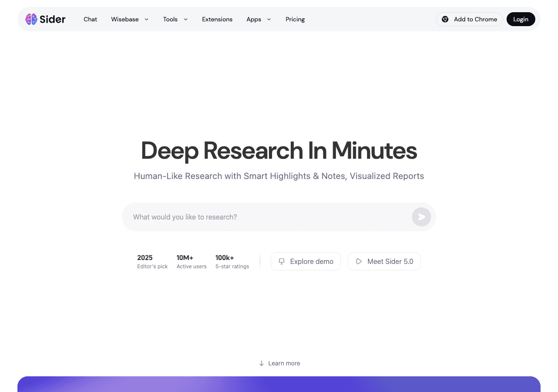Click the Sider wordmark in the header
The height and width of the screenshot is (392, 558).
click(x=52, y=19)
